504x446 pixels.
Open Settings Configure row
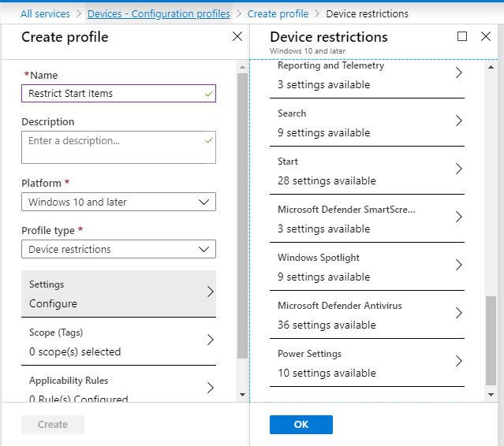point(118,294)
